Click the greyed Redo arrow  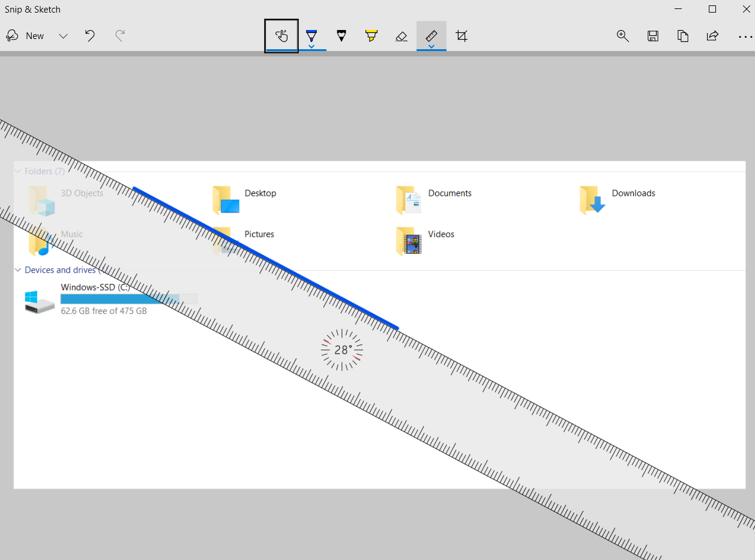(120, 36)
